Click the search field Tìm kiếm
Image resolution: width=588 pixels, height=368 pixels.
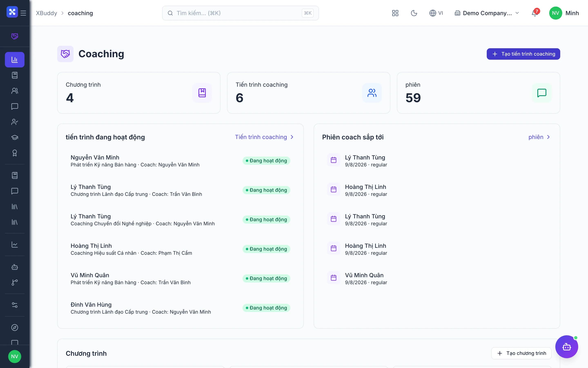[240, 13]
